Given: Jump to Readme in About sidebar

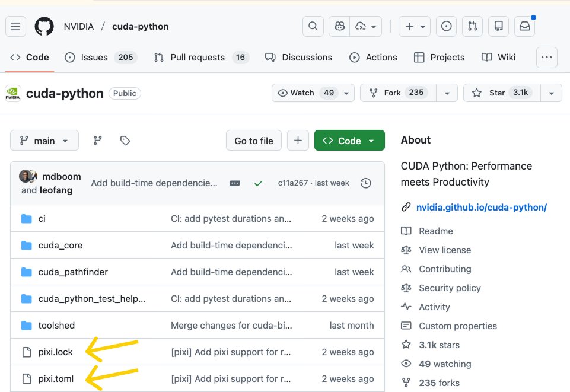Looking at the screenshot, I should (x=435, y=231).
